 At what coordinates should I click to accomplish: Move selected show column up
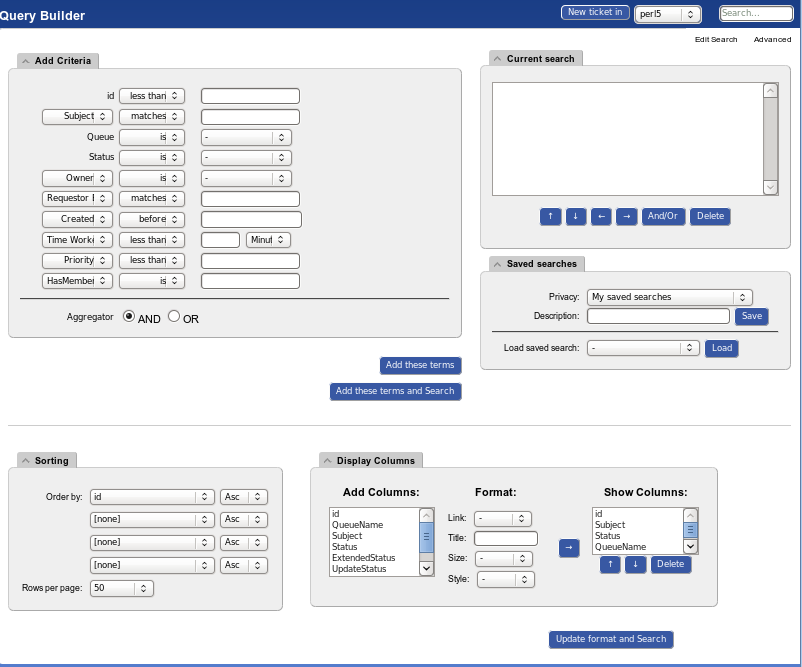tap(610, 565)
